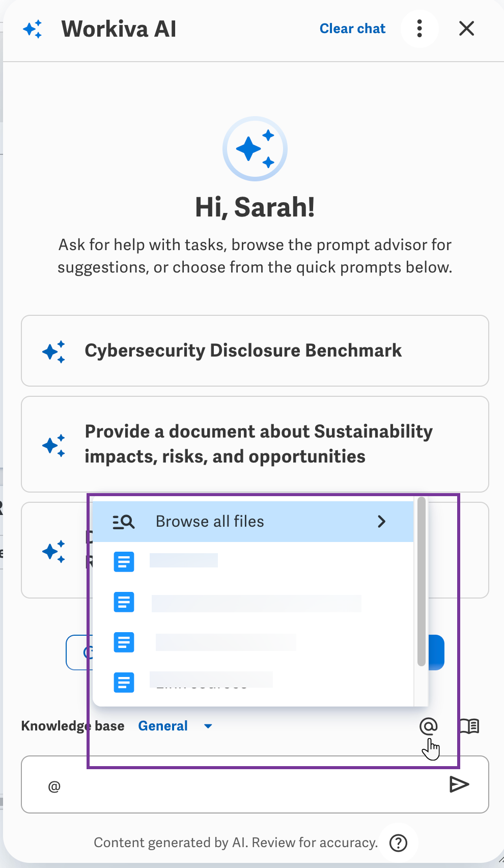Screen dimensions: 504x868
Task: Open the prompt advisor book icon
Action: click(469, 726)
